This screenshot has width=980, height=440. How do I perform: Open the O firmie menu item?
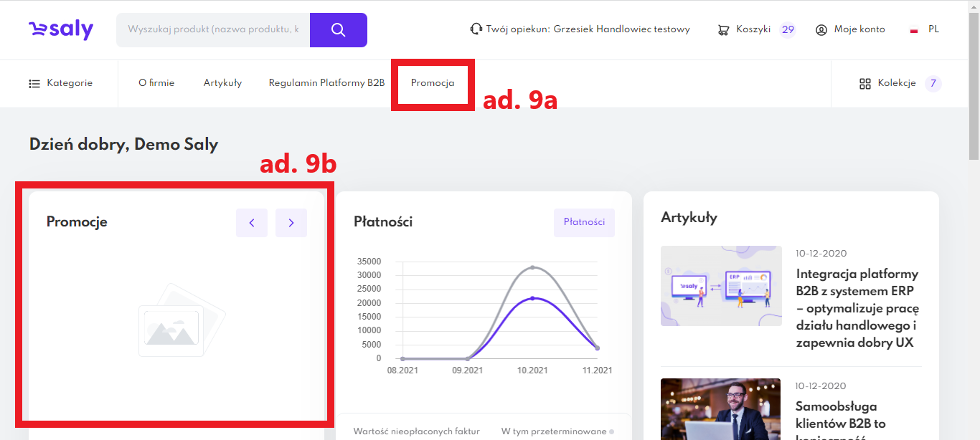coord(156,83)
